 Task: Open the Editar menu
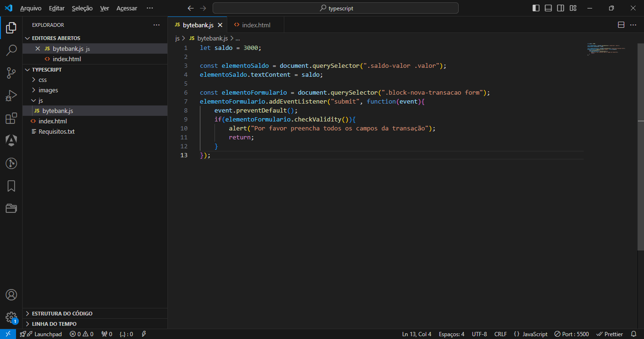coord(57,8)
